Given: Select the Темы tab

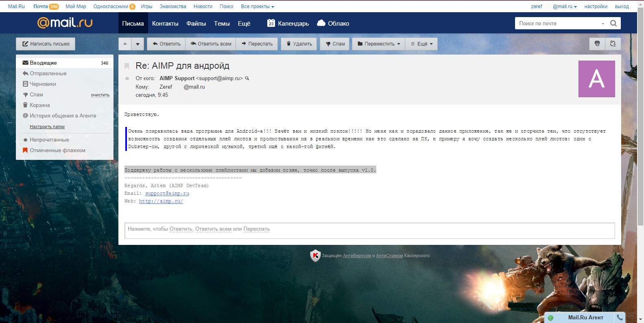Looking at the screenshot, I should coord(222,23).
